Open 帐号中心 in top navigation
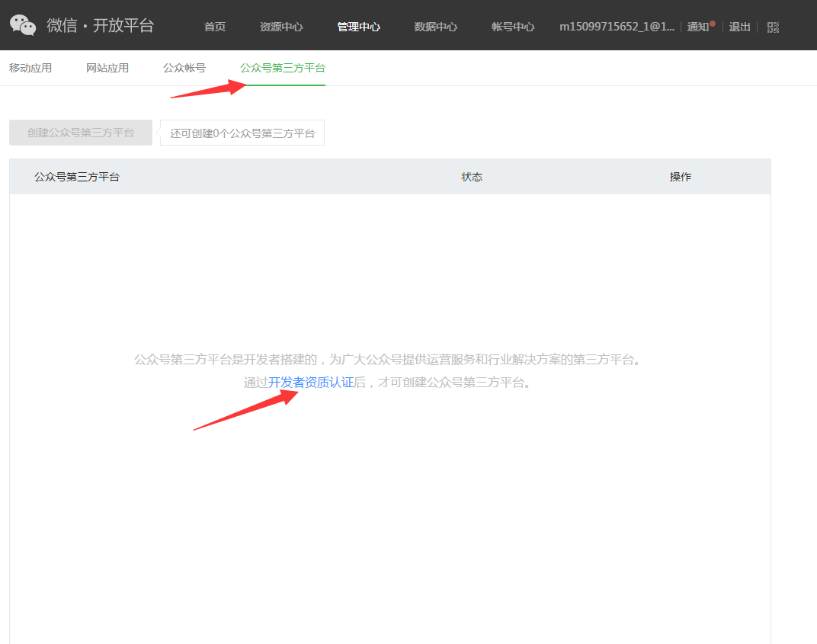 tap(513, 27)
